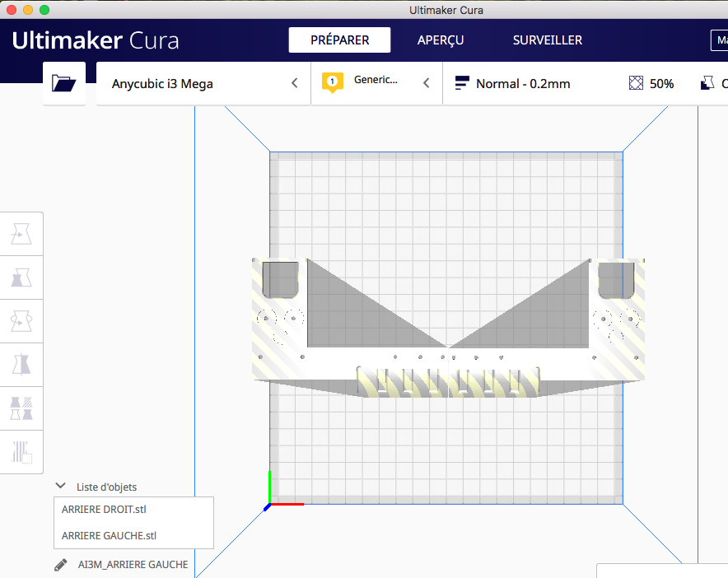Select the Scale tool in left toolbar
This screenshot has height=578, width=728.
coord(21,277)
